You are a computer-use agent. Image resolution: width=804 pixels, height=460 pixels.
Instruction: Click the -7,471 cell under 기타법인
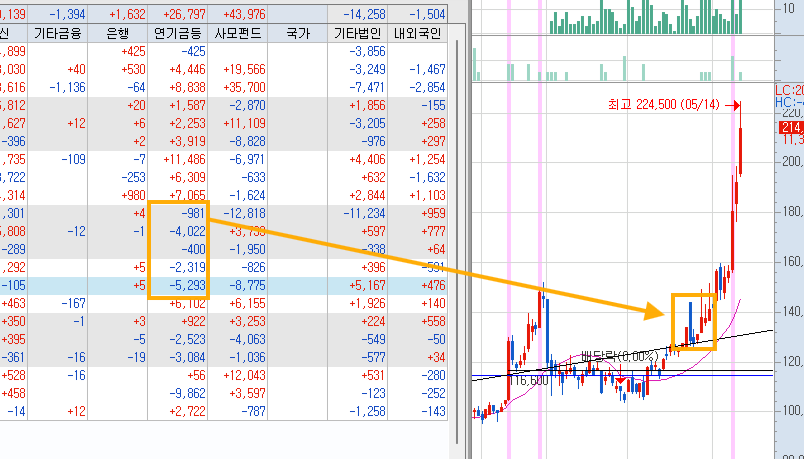[367, 87]
